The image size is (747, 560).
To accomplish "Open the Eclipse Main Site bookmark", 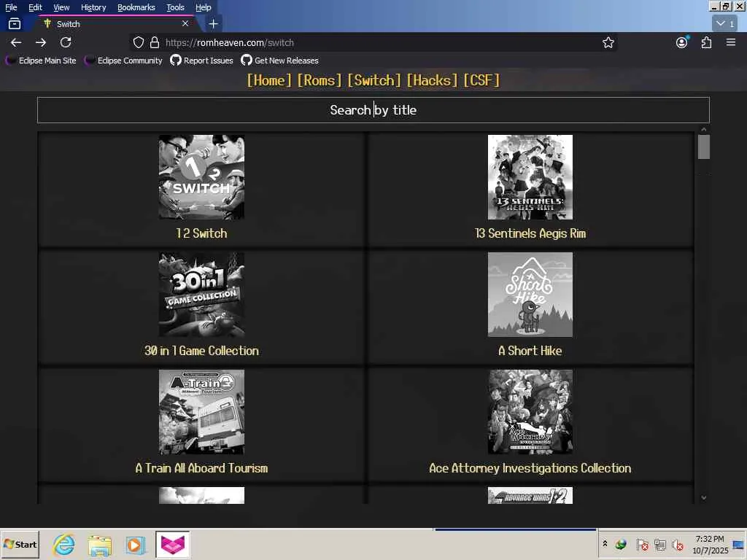I will click(41, 61).
